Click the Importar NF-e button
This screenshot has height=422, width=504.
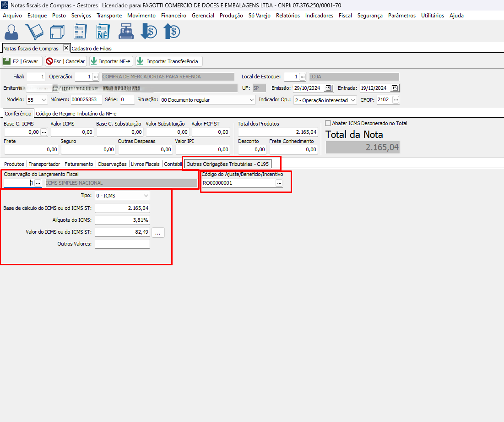110,61
